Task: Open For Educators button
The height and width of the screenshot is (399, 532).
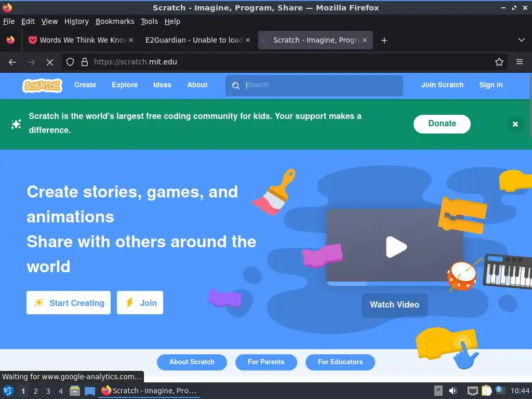Action: pyautogui.click(x=340, y=362)
